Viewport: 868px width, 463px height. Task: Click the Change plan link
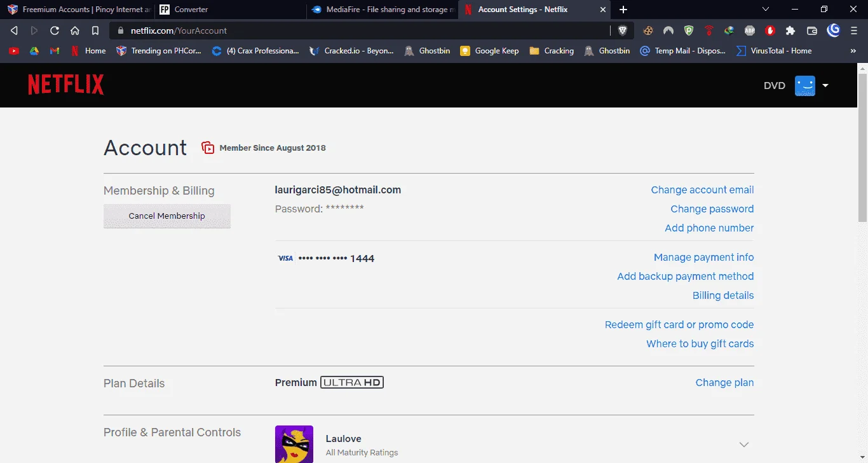tap(724, 382)
